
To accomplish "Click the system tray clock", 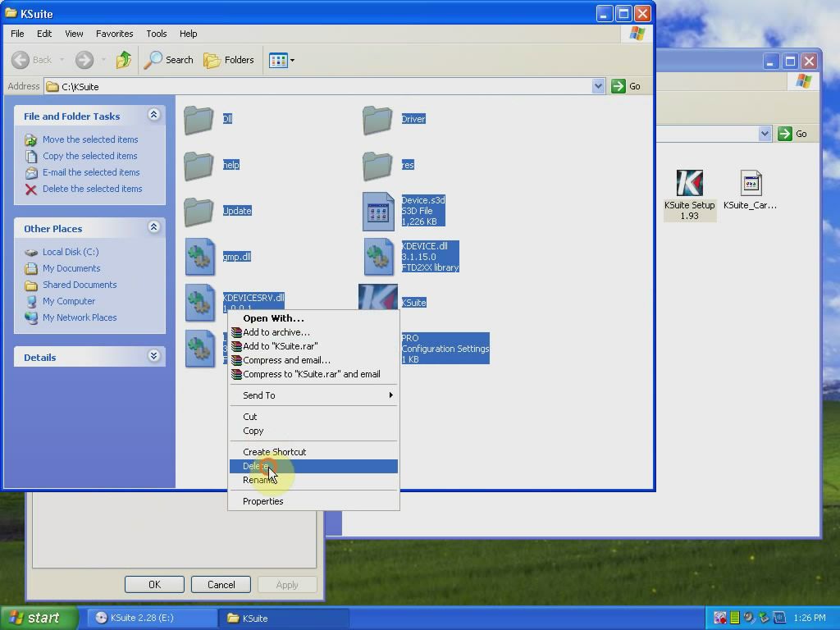I will coord(810,618).
